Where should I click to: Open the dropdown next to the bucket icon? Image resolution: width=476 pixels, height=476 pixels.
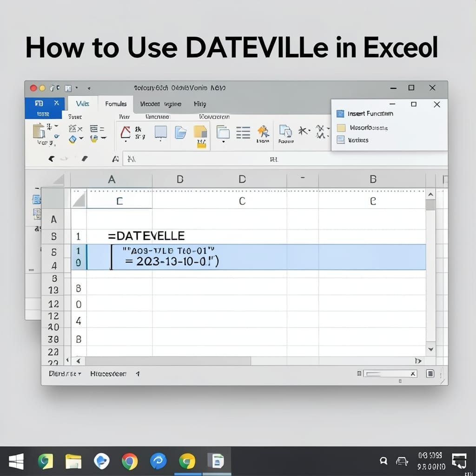[104, 138]
